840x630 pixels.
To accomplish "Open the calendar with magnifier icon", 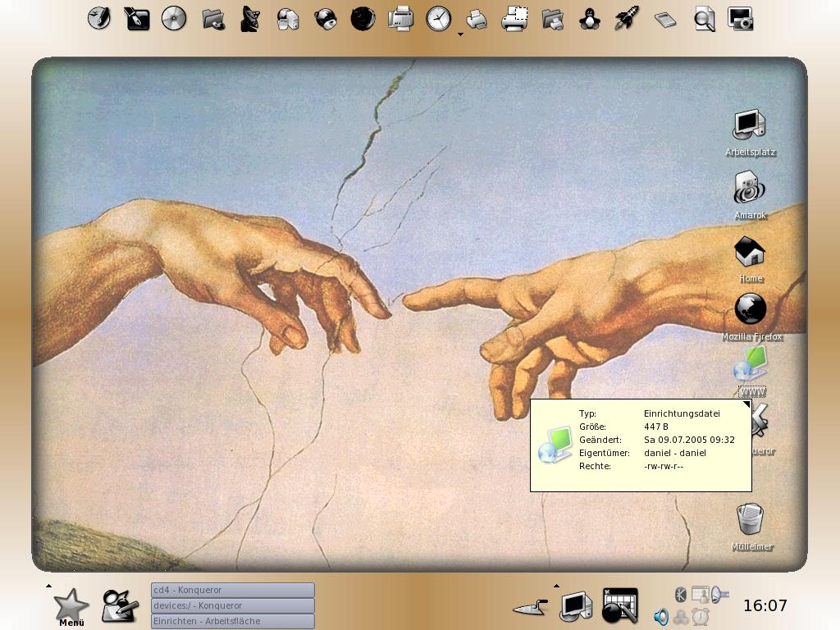I will coord(620,605).
